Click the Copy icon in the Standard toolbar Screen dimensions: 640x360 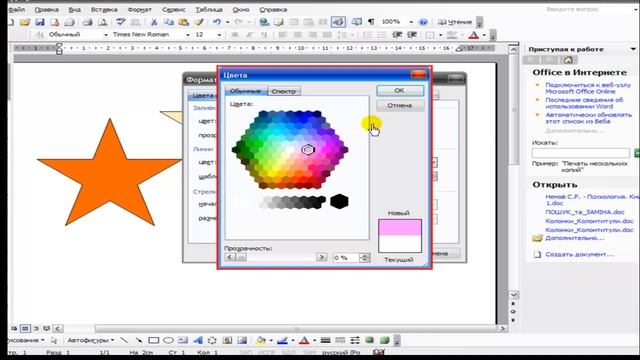tap(169, 22)
